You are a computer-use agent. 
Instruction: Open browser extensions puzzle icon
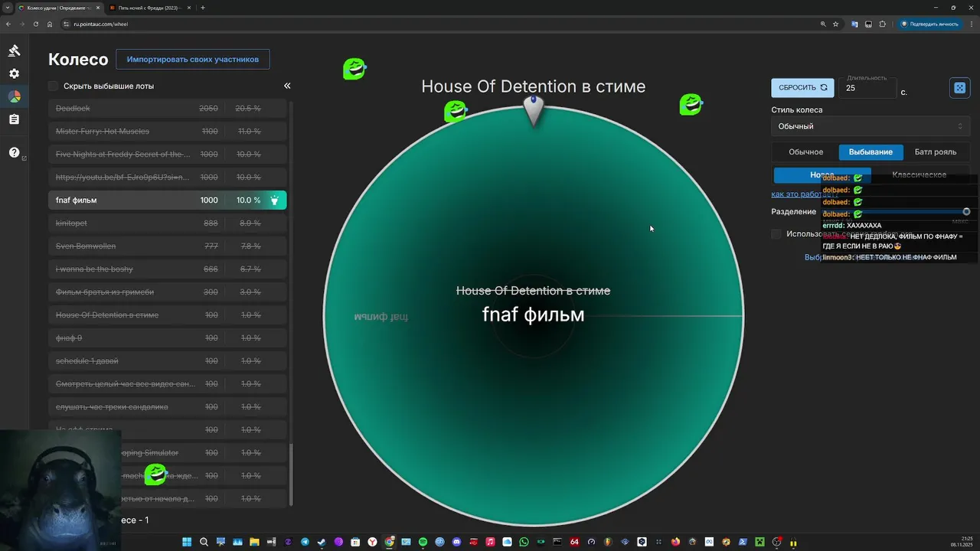(x=883, y=24)
